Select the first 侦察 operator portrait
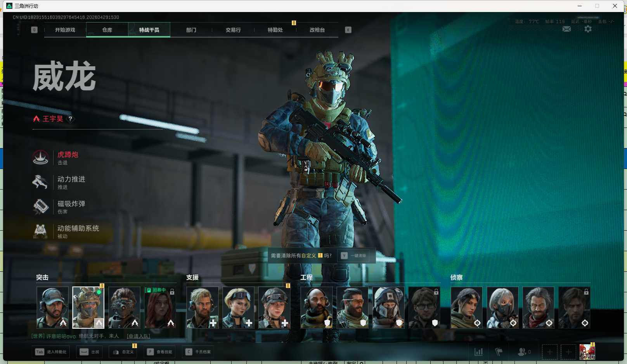Viewport: 627px width, 364px height. [466, 307]
